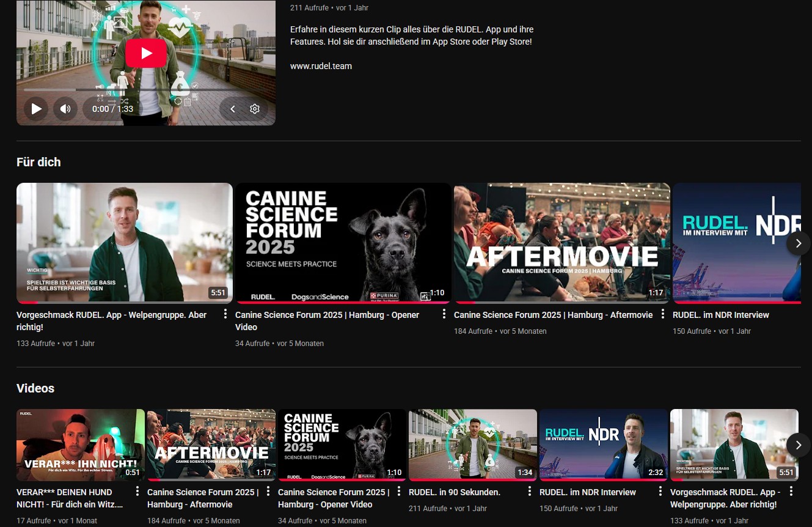Click the Für dich section heading

tap(38, 162)
